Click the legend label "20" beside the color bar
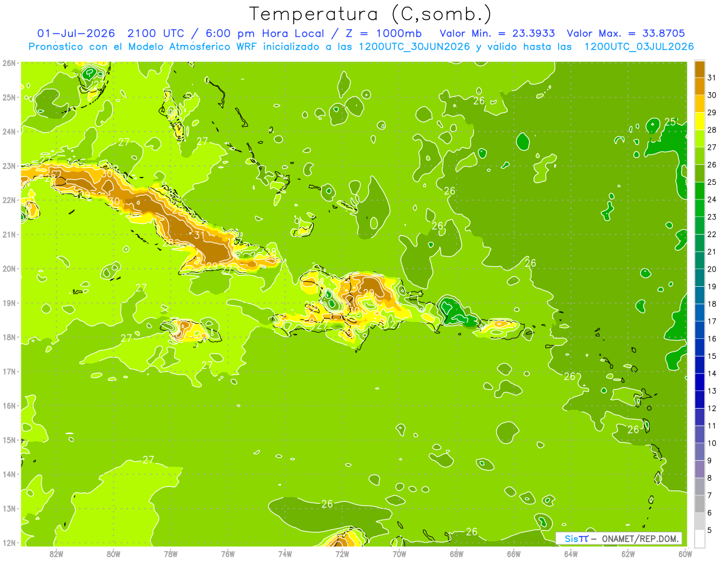Screen dimensions: 728x562 (712, 269)
